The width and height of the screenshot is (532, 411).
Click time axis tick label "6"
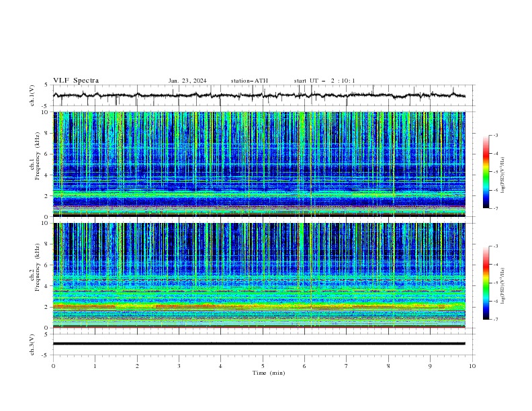[x=304, y=366]
